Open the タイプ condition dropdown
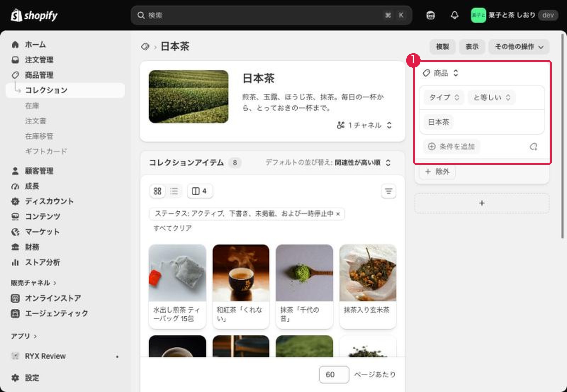Image resolution: width=567 pixels, height=392 pixels. click(444, 97)
